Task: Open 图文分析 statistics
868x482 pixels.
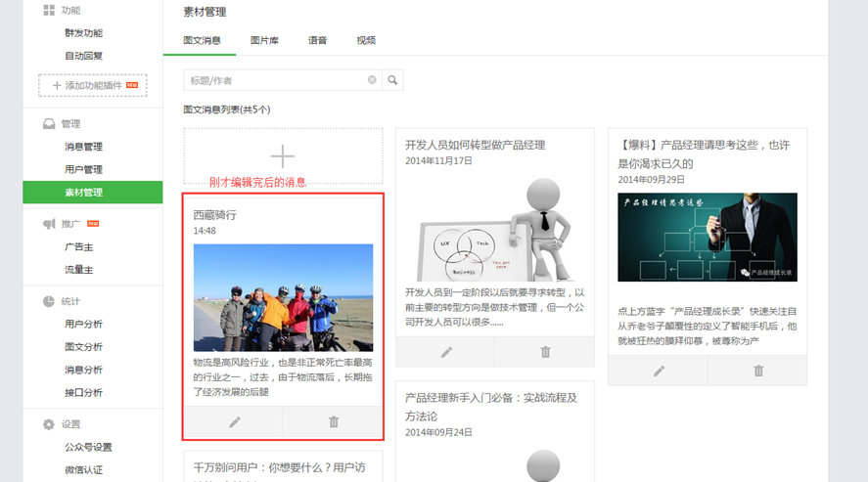Action: tap(83, 346)
